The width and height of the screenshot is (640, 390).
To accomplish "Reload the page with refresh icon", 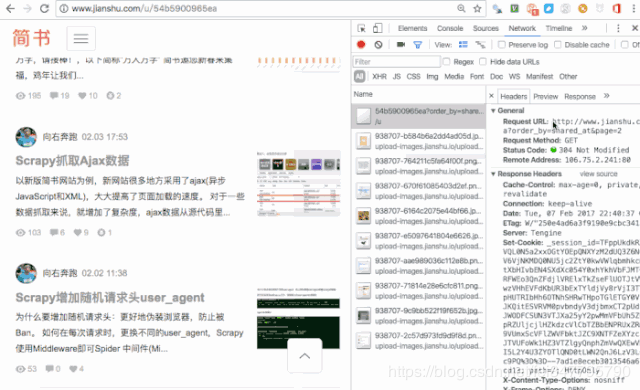I will coord(44,9).
